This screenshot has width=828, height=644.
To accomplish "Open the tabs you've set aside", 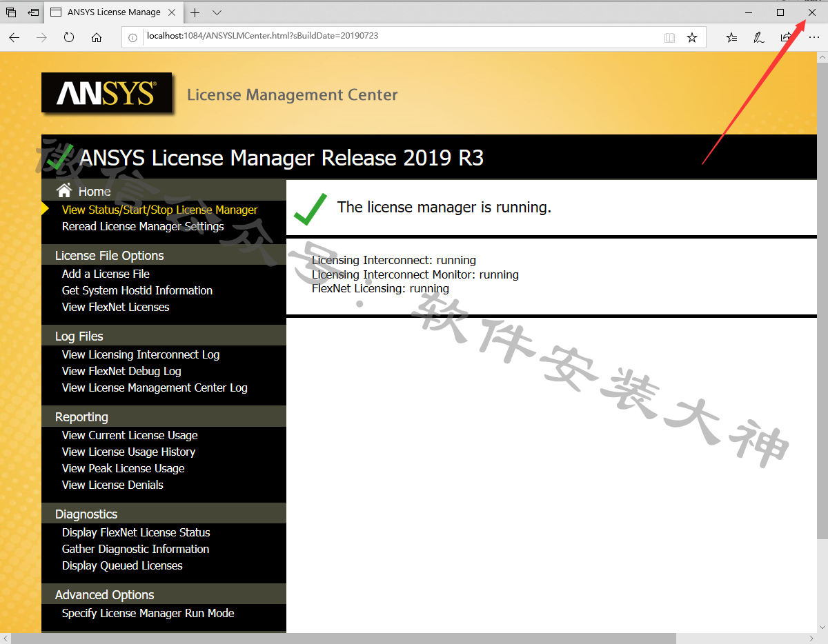I will pos(11,12).
